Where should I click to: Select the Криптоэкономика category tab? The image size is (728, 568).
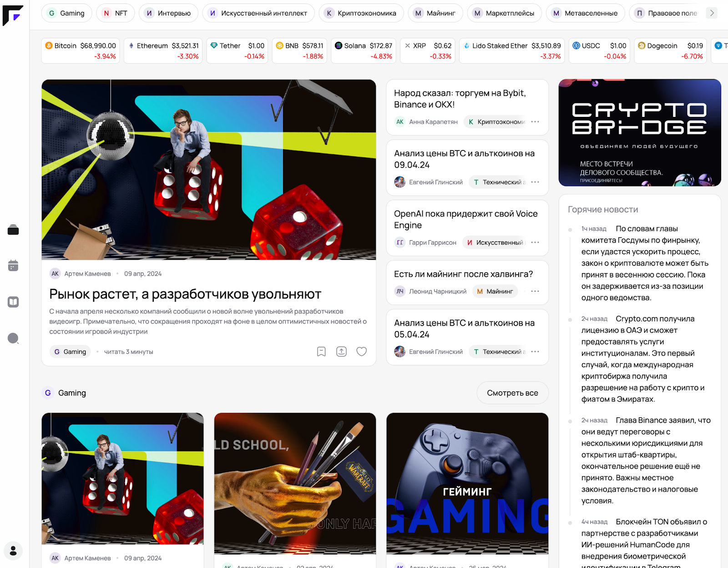coord(361,13)
